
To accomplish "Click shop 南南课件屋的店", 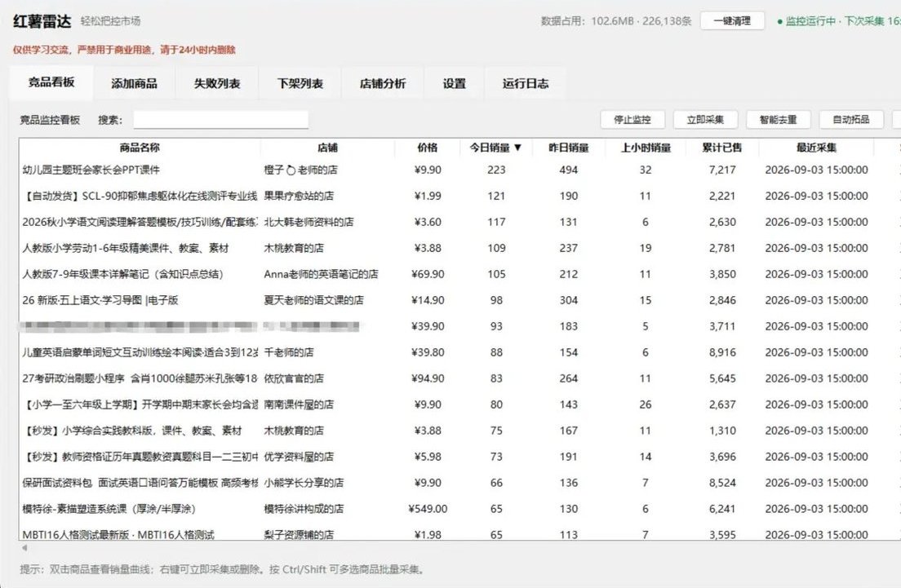I will (x=298, y=405).
